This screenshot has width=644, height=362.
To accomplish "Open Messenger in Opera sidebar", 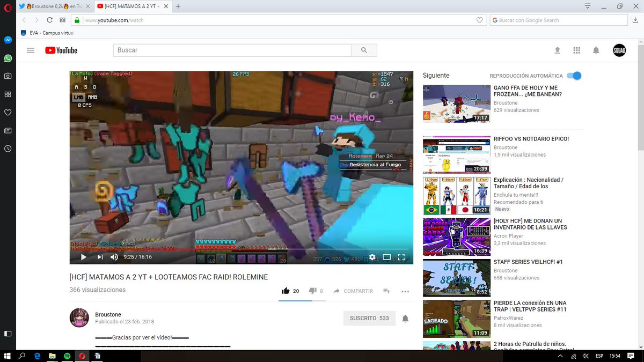I will 8,40.
